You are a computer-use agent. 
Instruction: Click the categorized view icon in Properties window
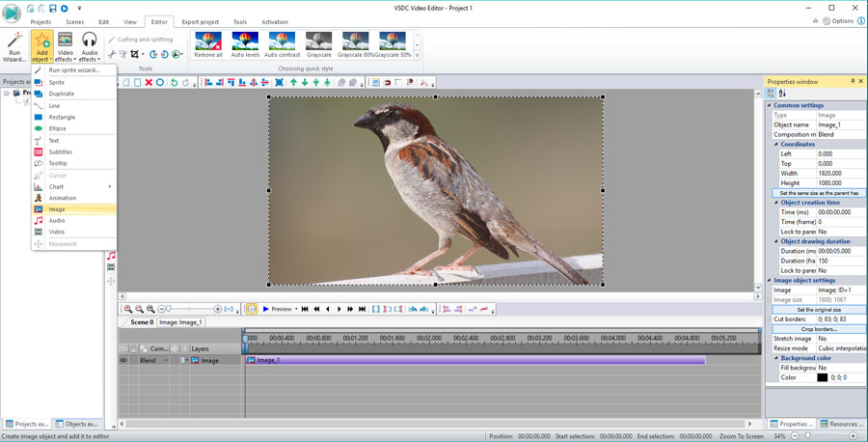pos(772,93)
